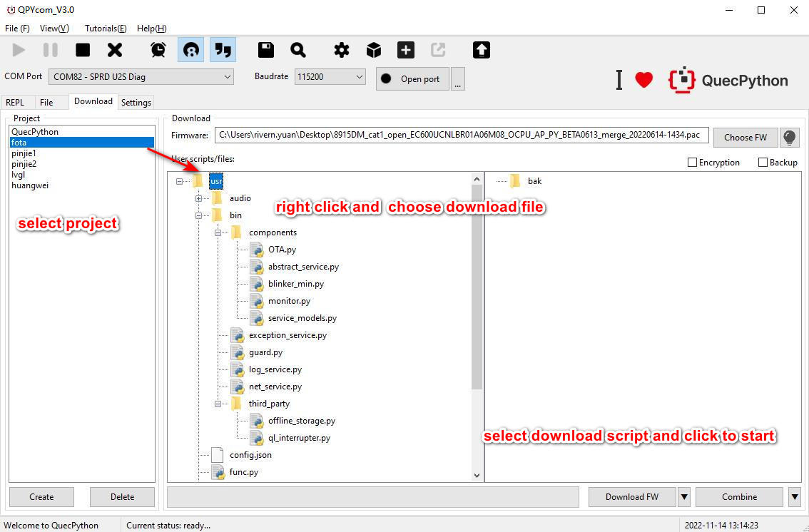The width and height of the screenshot is (809, 532).
Task: Open the COM Port dropdown
Action: 141,76
